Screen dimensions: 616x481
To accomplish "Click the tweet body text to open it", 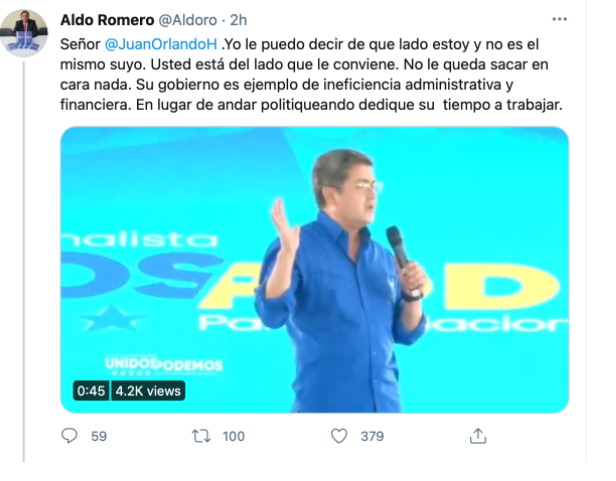I will click(x=311, y=75).
